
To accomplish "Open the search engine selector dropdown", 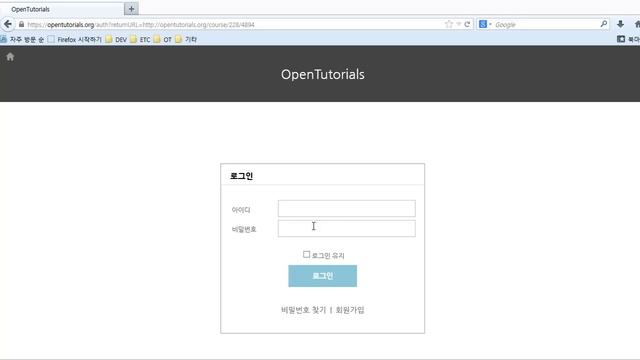I will click(x=490, y=24).
